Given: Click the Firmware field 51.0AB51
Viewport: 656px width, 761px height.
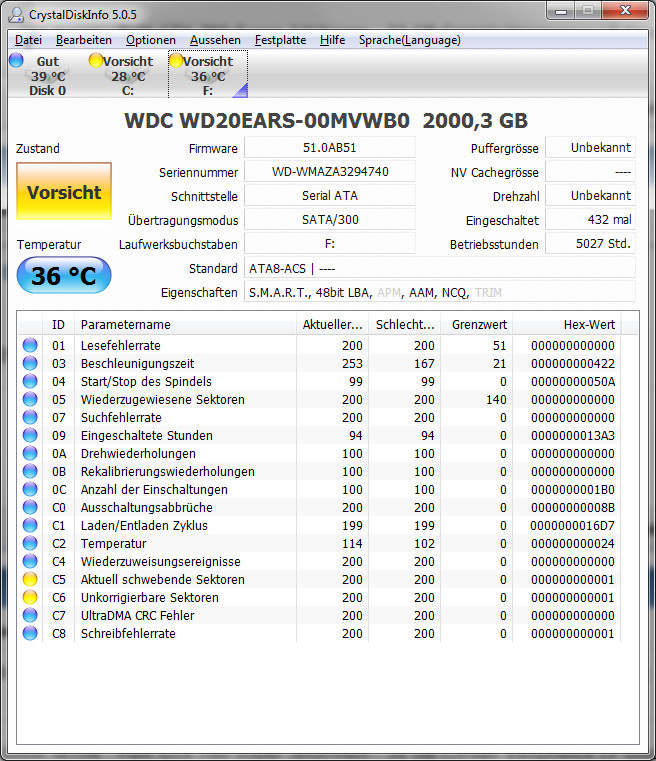Looking at the screenshot, I should point(330,148).
